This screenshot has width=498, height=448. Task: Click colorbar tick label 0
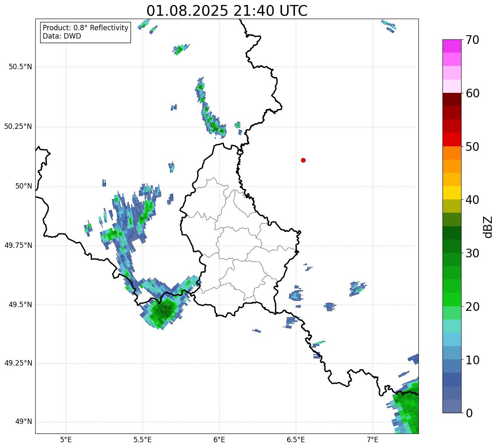click(x=469, y=413)
